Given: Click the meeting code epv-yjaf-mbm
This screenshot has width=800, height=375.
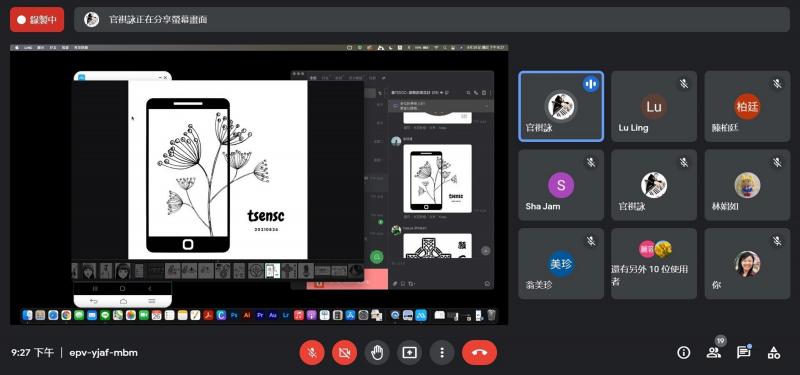Looking at the screenshot, I should [104, 353].
